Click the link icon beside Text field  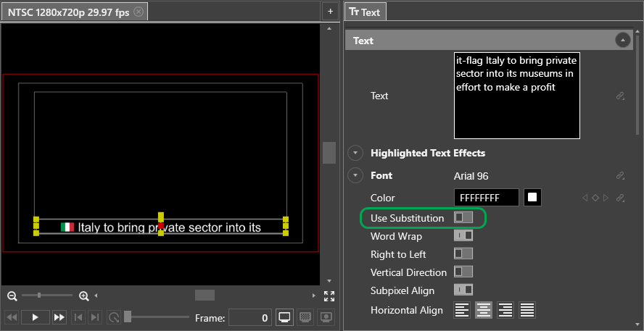coord(621,96)
